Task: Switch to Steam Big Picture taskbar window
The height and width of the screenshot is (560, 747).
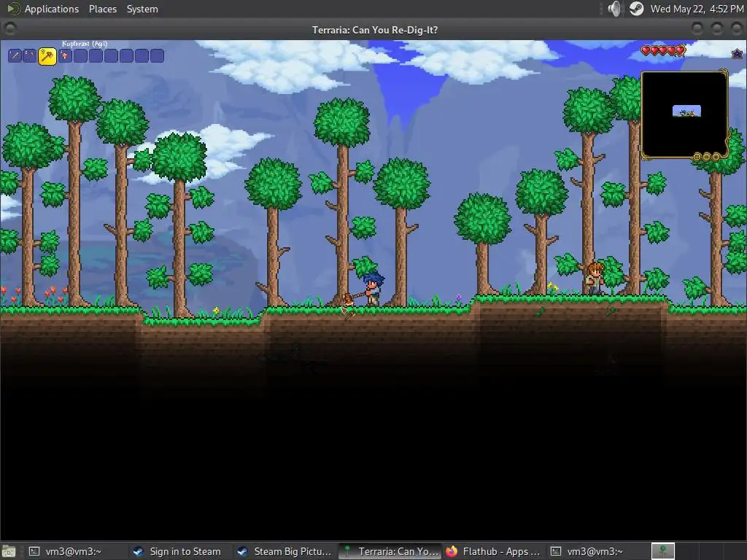Action: click(x=285, y=551)
